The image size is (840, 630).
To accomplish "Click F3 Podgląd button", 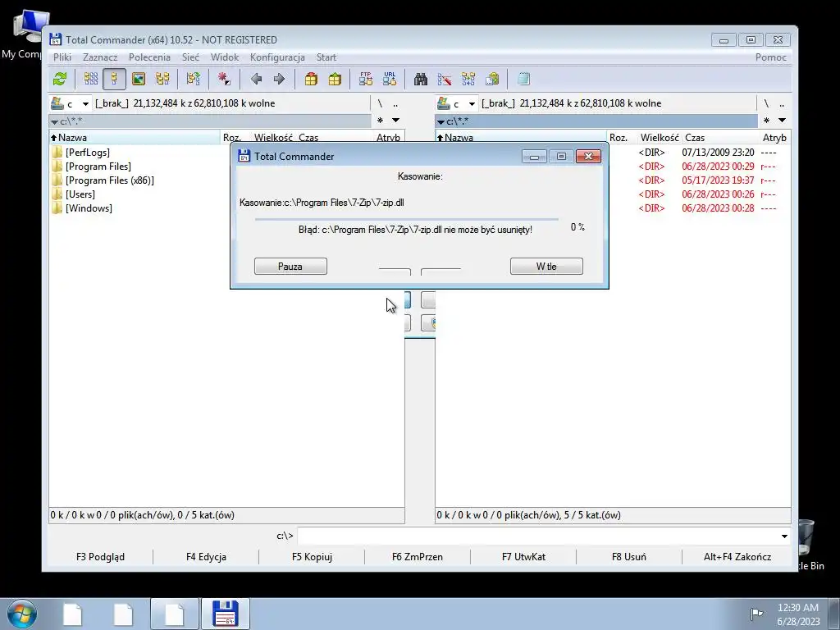I will 100,557.
